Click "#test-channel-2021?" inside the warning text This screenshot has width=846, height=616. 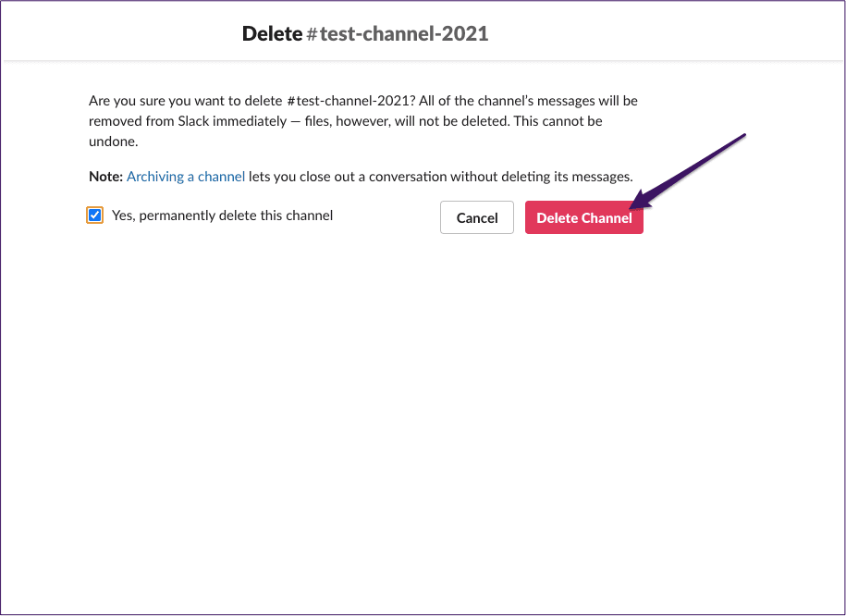tap(351, 101)
